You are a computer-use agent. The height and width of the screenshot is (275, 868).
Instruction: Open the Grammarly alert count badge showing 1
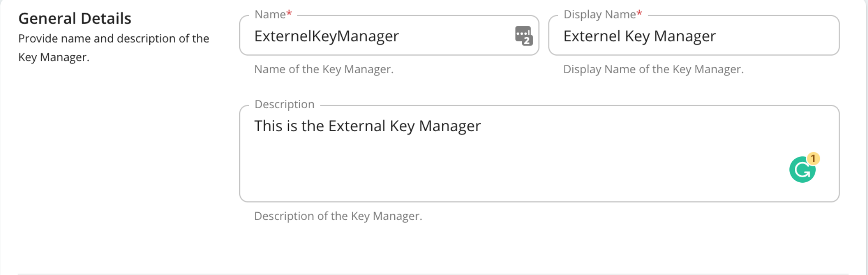tap(814, 158)
